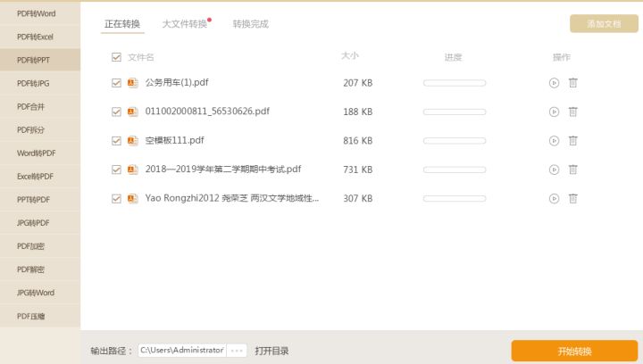
Task: Select JPG转Word in sidebar
Action: click(40, 293)
